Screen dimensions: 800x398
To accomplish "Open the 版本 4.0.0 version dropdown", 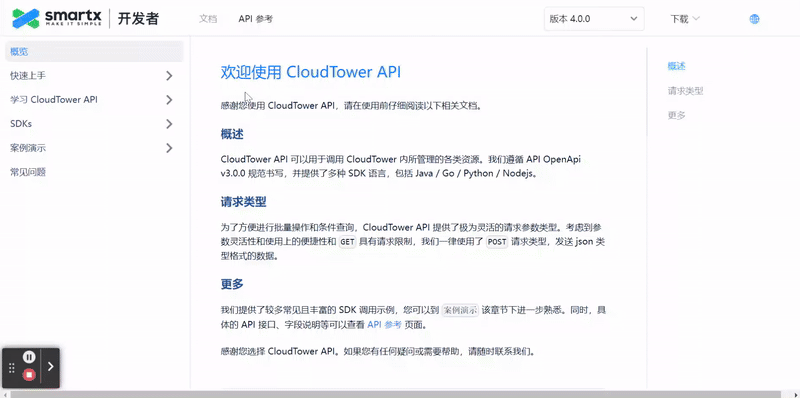I will (594, 19).
